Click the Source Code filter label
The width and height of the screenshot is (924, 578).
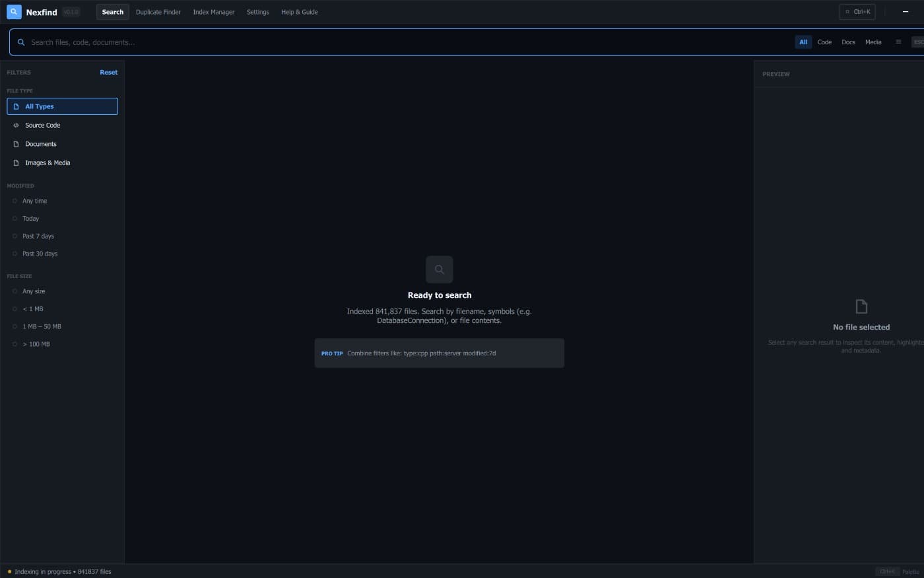click(43, 126)
